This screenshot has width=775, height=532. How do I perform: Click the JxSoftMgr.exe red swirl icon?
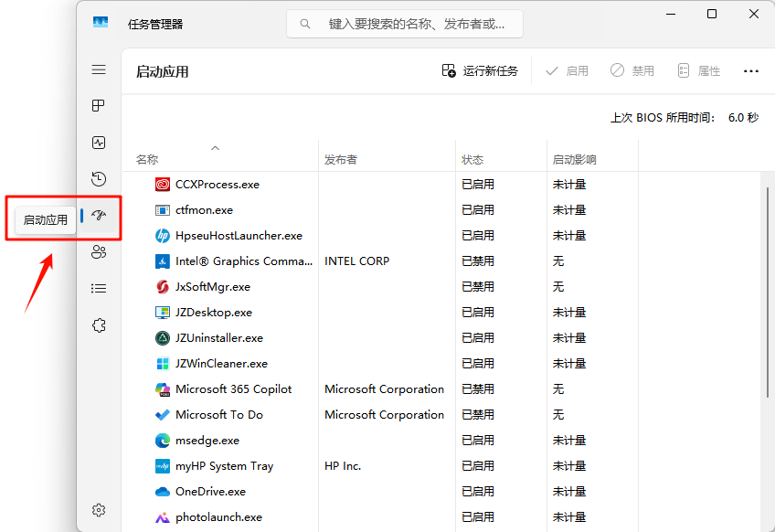click(162, 287)
